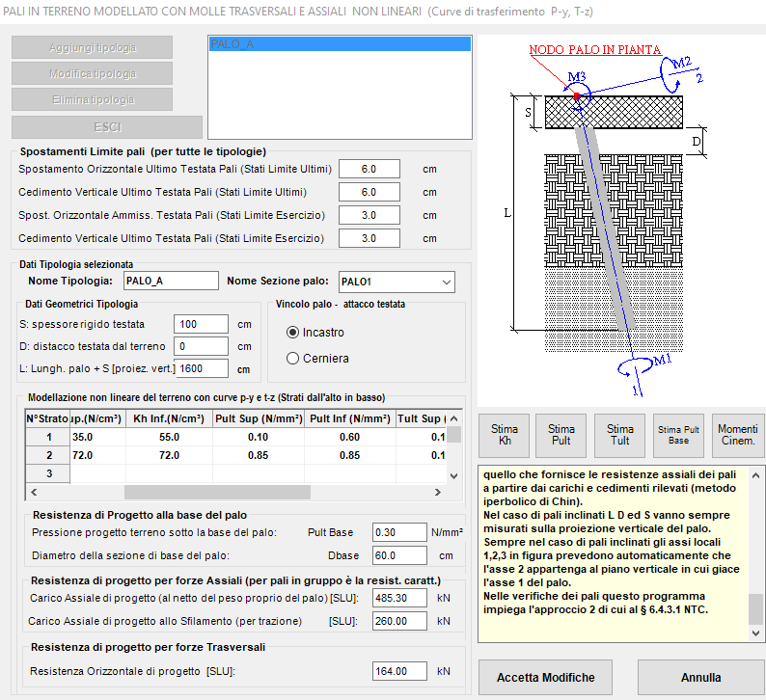Click the table scroll-up arrow
This screenshot has width=766, height=700.
453,418
